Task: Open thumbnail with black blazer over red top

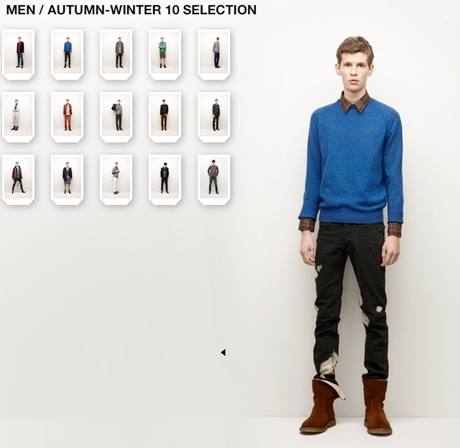Action: 18,55
